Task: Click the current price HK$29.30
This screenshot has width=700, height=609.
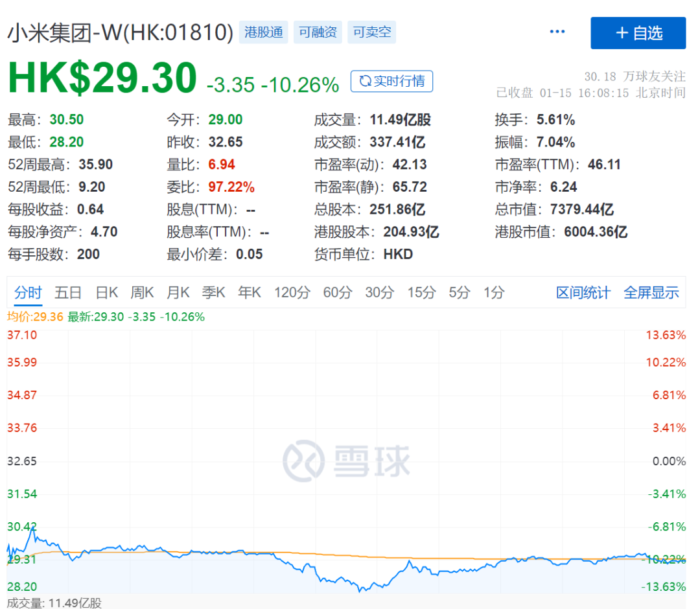Action: [x=102, y=78]
